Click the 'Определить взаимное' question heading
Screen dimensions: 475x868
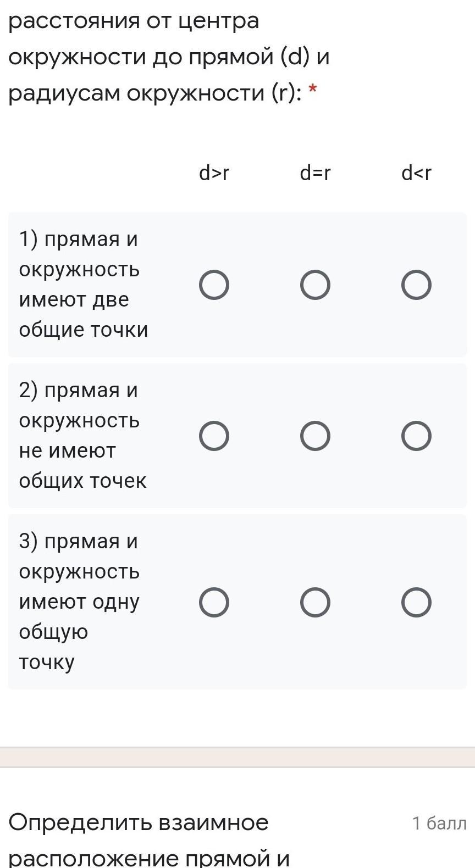[x=139, y=822]
